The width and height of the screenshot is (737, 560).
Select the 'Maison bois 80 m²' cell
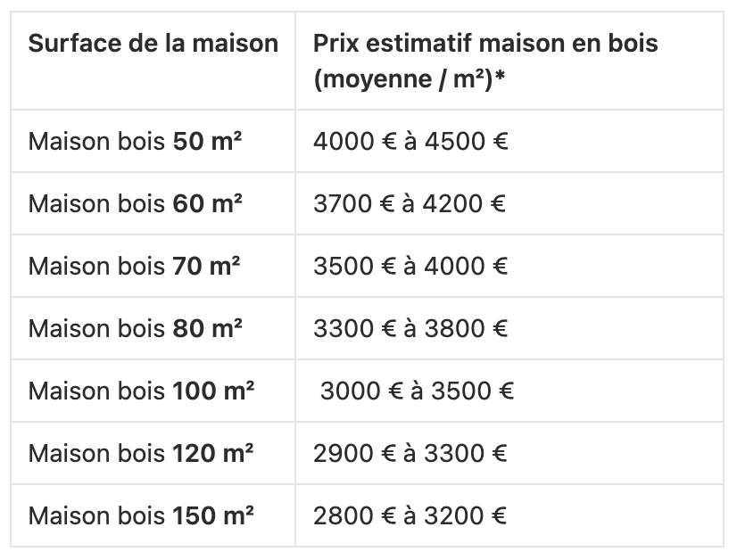pos(135,329)
